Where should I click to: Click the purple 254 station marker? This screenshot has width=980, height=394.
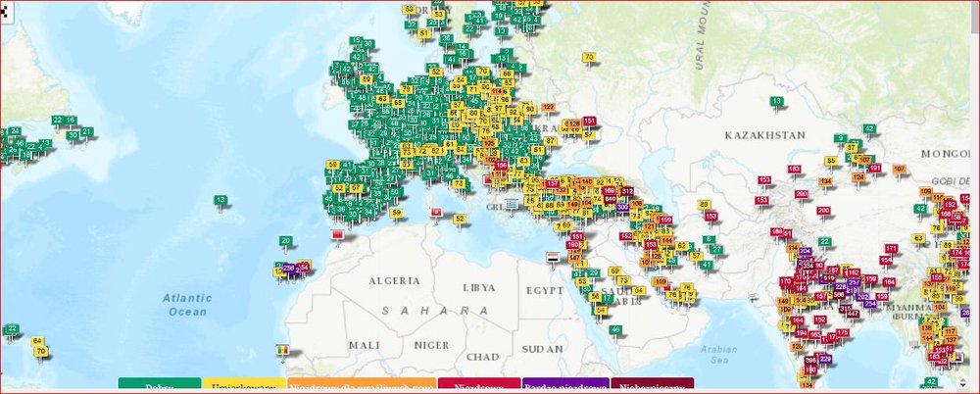tap(870, 303)
